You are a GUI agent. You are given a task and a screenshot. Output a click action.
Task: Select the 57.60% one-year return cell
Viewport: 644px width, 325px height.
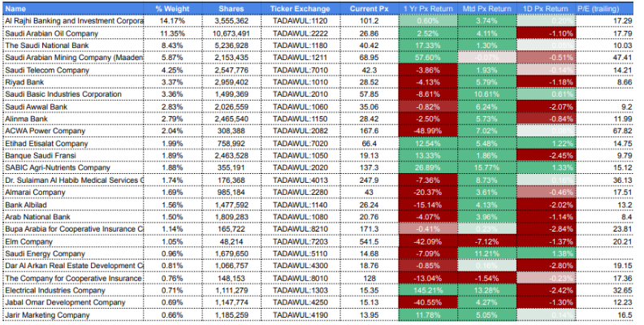(x=428, y=58)
